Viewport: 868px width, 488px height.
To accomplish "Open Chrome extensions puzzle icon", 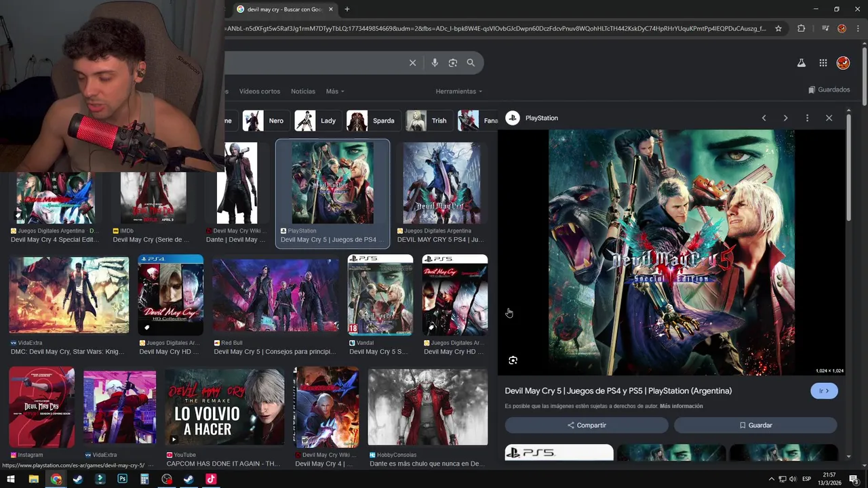I will click(x=801, y=28).
